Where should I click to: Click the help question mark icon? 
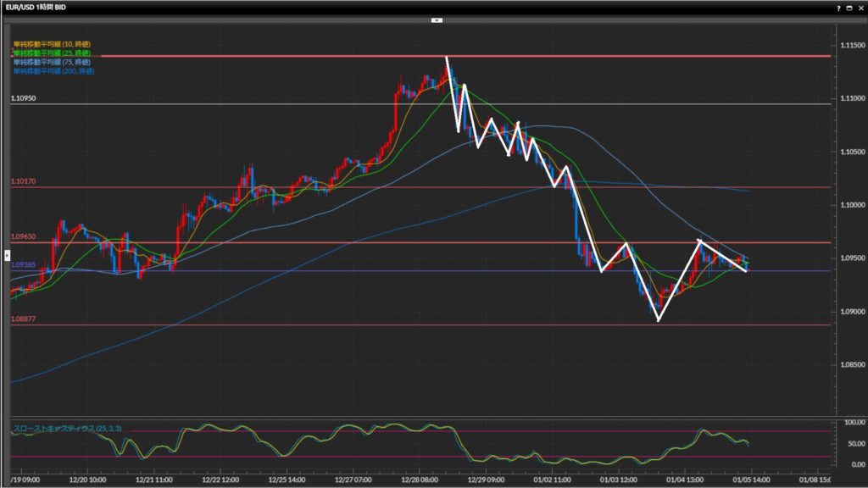[x=838, y=7]
